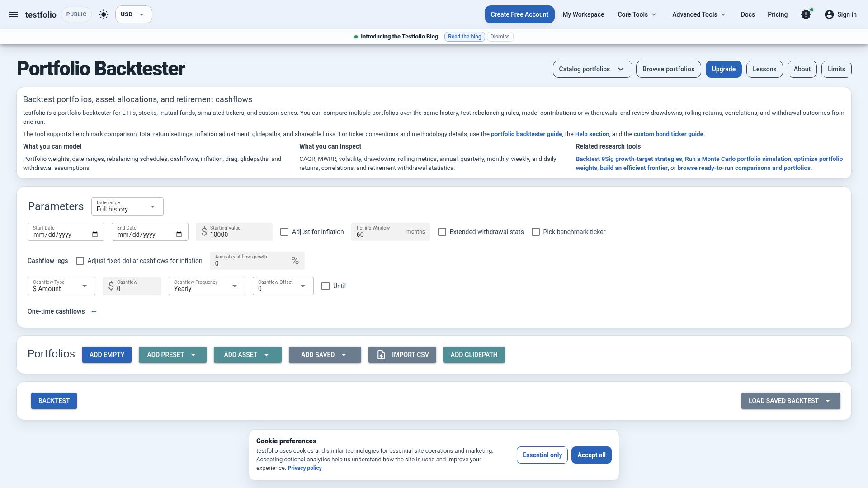Viewport: 868px width, 488px height.
Task: Click Accept all cookies button
Action: point(591,455)
